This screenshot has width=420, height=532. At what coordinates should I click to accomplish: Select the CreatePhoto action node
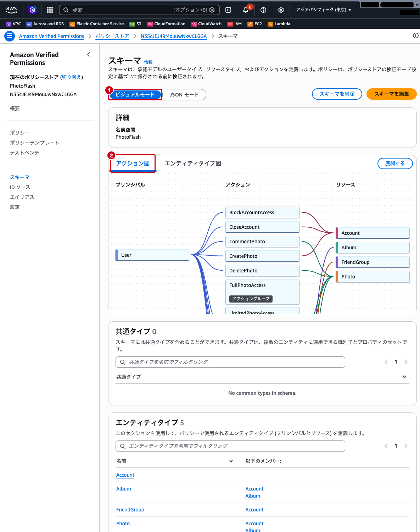[263, 256]
